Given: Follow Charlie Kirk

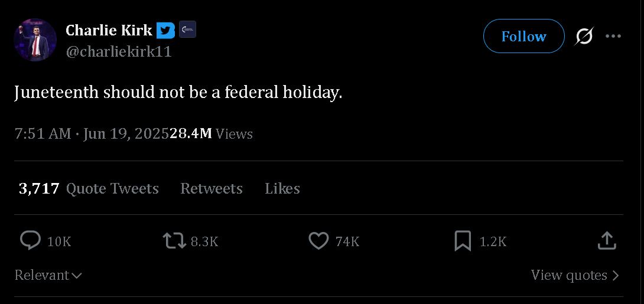Looking at the screenshot, I should click(x=523, y=36).
